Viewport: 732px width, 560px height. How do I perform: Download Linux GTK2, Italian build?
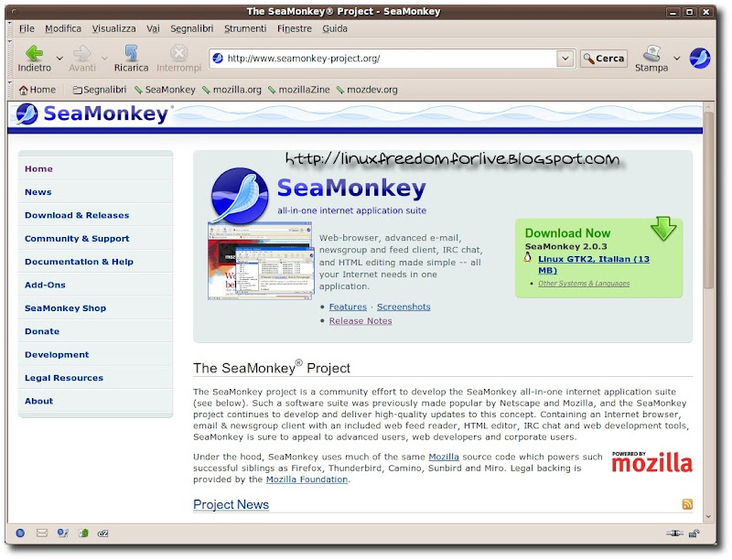(593, 264)
